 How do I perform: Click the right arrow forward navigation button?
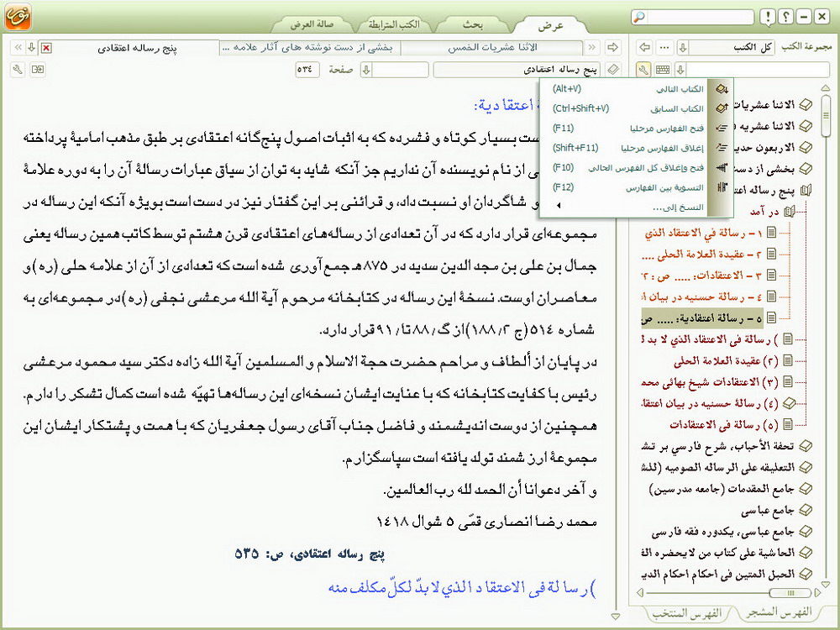[613, 47]
